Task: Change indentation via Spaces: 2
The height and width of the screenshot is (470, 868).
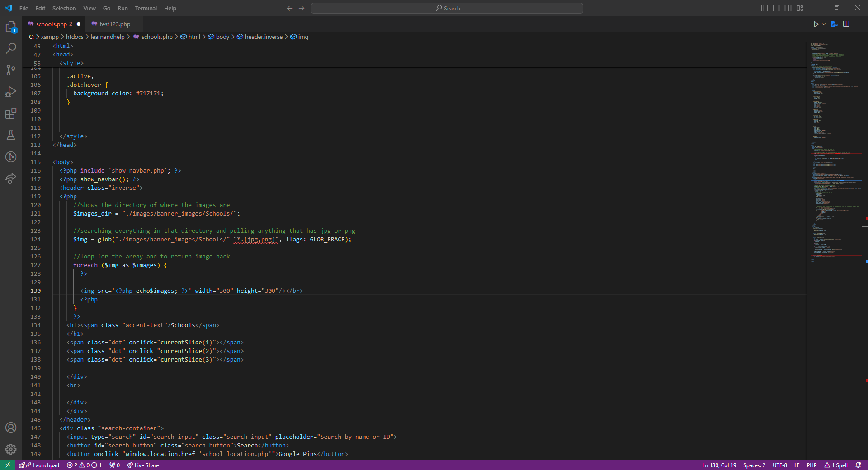Action: coord(754,465)
